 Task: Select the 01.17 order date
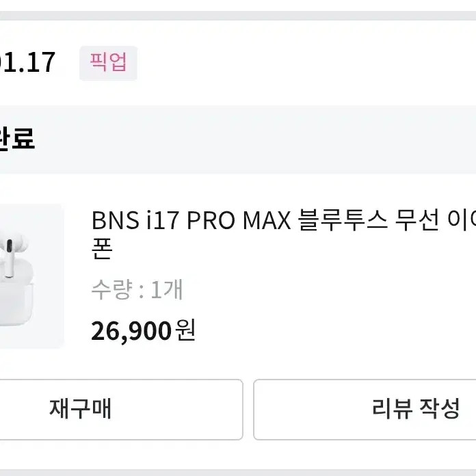[x=27, y=63]
